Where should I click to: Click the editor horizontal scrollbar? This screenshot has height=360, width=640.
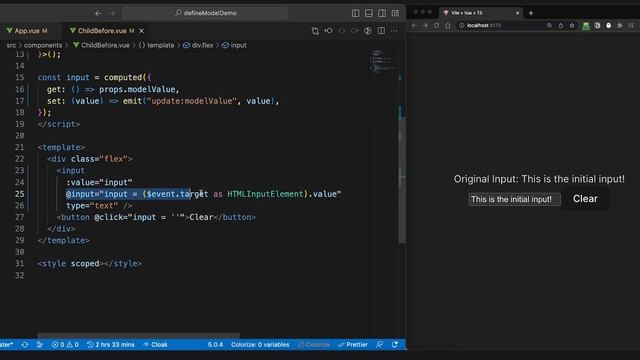(x=139, y=336)
